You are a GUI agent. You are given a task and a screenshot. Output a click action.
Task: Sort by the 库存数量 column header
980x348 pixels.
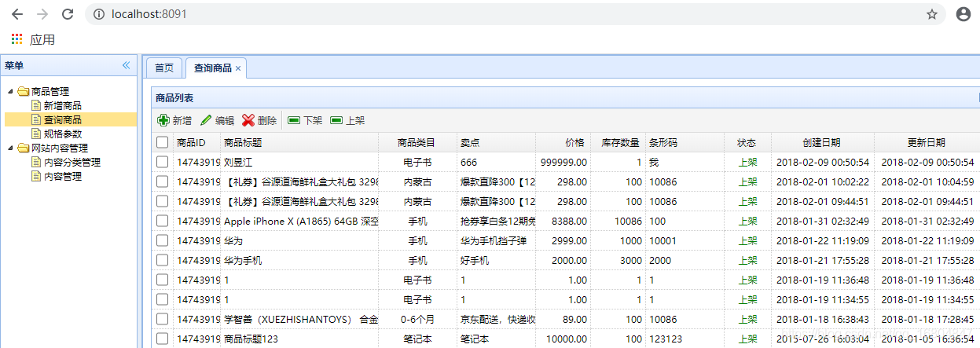tap(618, 142)
